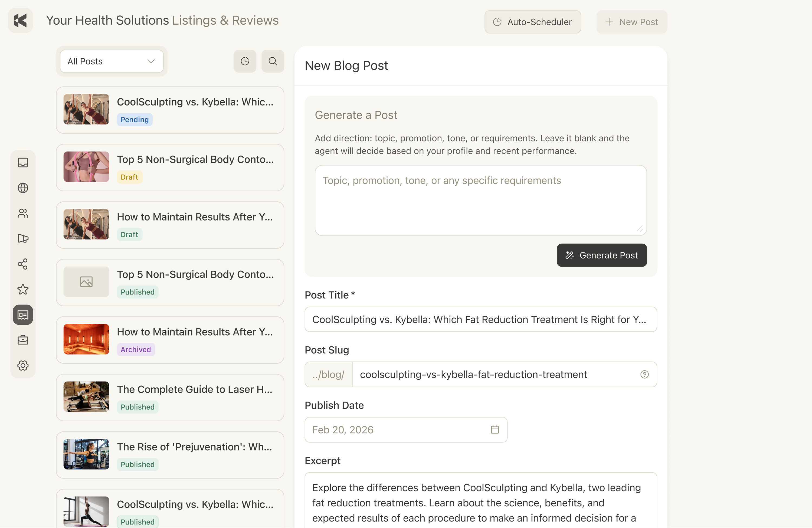Click the ../blog/ slug prefix

tap(329, 375)
